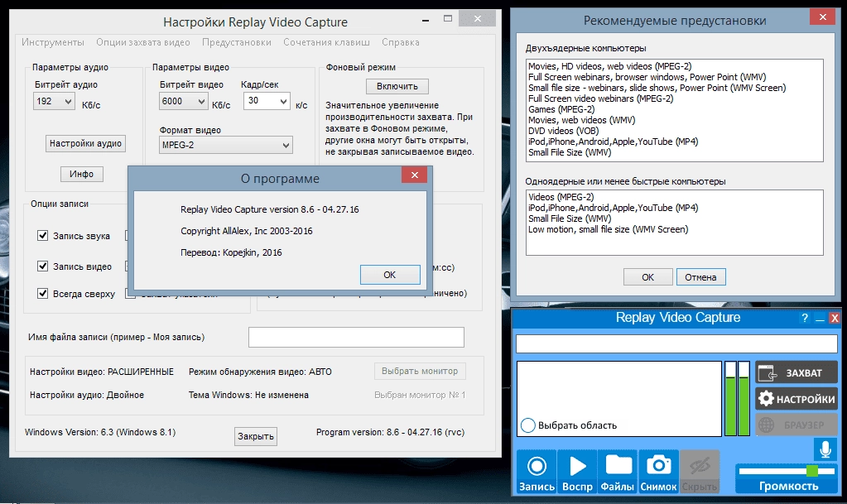Click the Настройки аудио button
The width and height of the screenshot is (847, 504).
(x=85, y=143)
